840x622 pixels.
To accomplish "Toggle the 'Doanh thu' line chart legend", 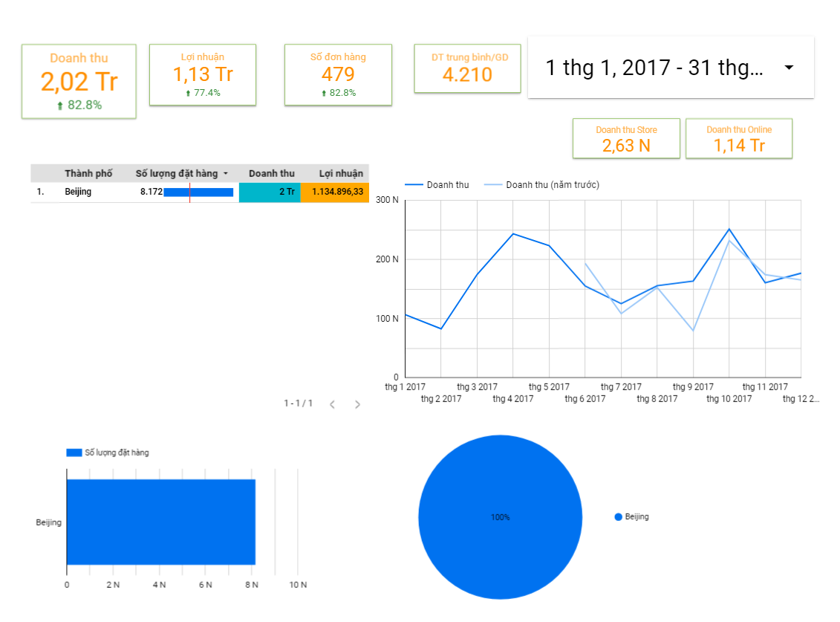I will [437, 184].
